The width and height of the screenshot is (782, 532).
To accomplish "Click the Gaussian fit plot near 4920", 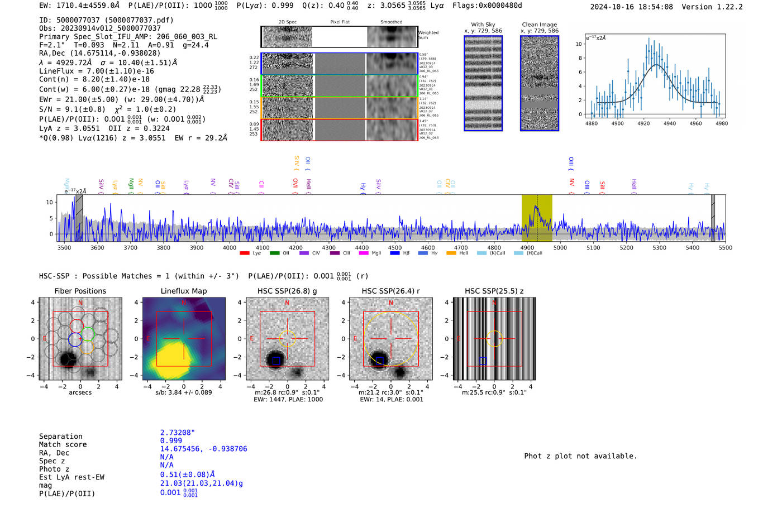I will [655, 76].
